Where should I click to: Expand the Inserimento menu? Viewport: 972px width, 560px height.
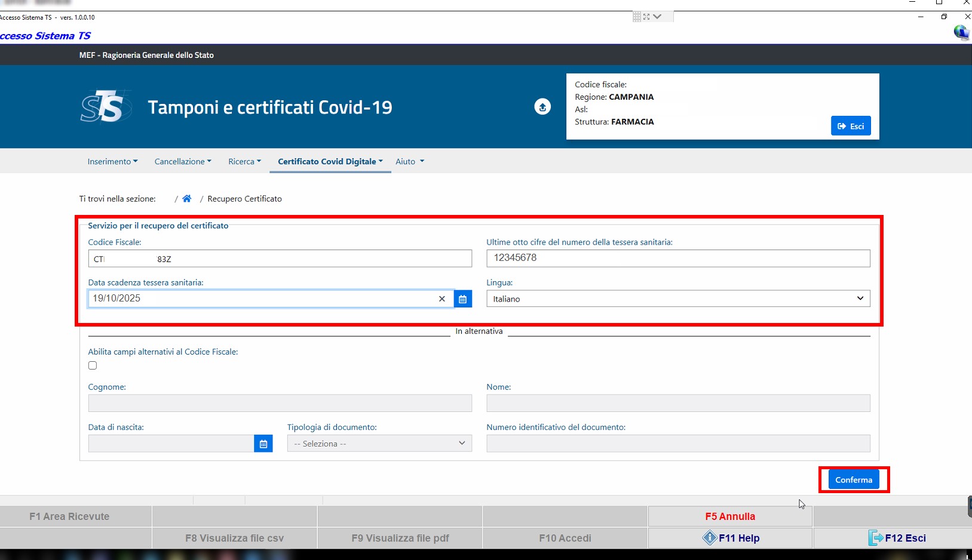(x=112, y=161)
